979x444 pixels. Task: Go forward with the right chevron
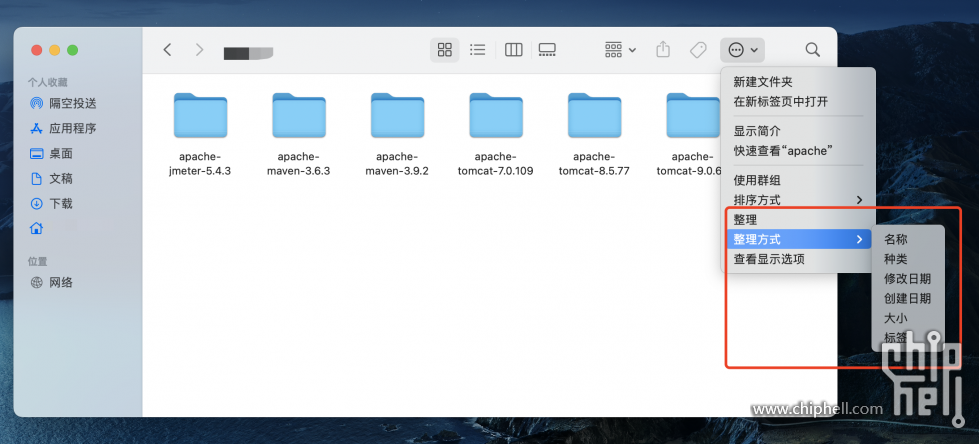pyautogui.click(x=199, y=50)
